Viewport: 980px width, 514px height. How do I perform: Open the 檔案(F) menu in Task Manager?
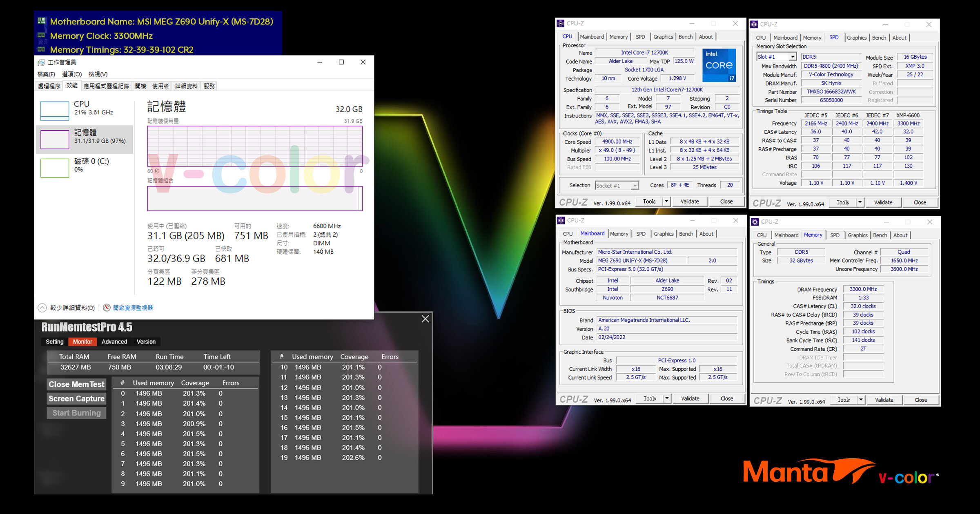coord(46,74)
